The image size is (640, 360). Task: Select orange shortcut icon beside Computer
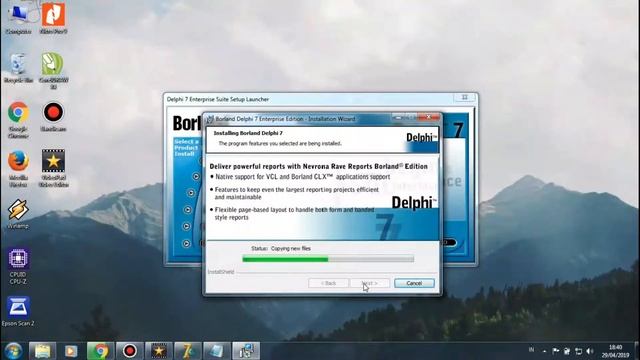click(x=53, y=18)
